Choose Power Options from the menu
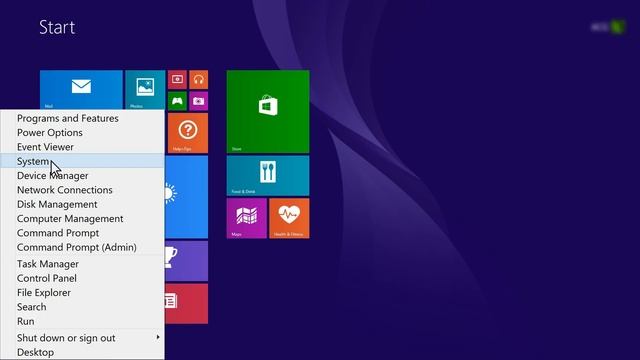The height and width of the screenshot is (360, 640). coord(82,133)
